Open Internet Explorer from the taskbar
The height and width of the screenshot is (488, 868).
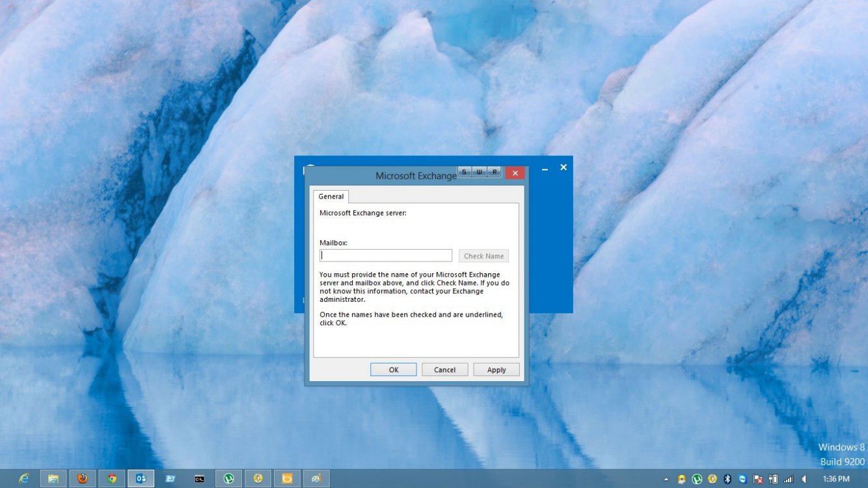24,478
